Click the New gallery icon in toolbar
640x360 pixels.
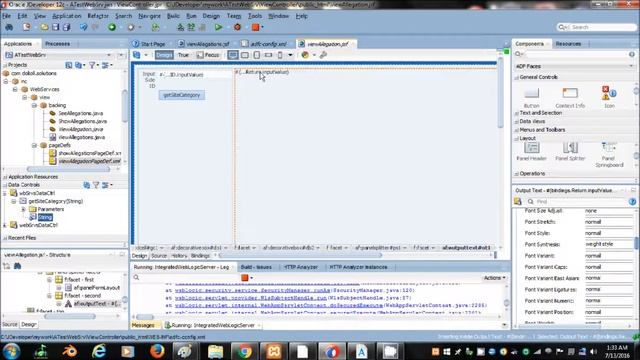(27, 27)
